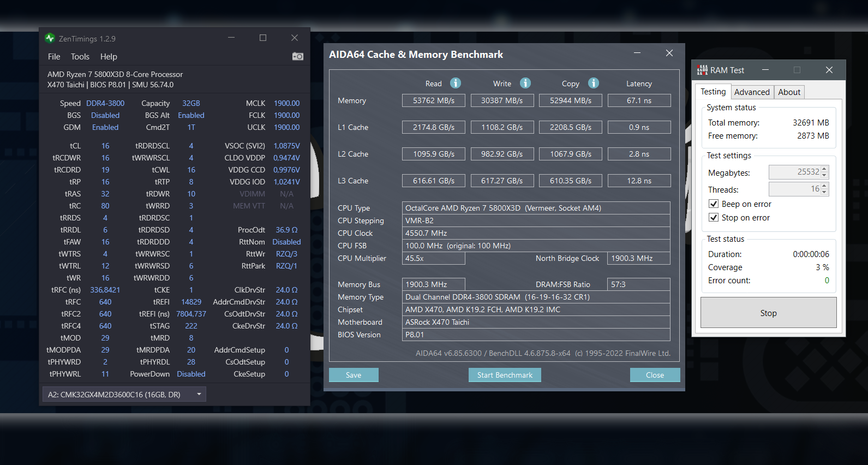
Task: Click the RAM Test app icon
Action: [702, 70]
